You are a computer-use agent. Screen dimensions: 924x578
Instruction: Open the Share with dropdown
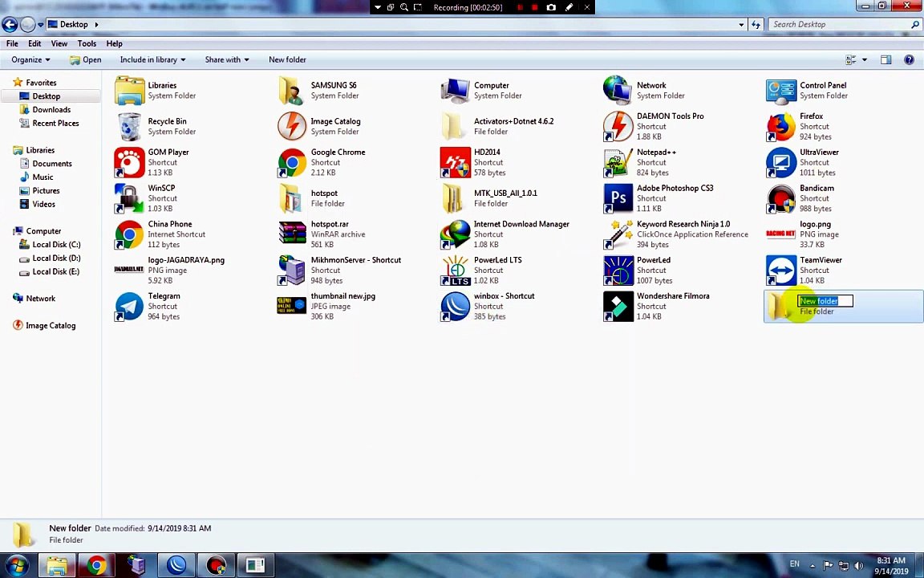[x=227, y=59]
